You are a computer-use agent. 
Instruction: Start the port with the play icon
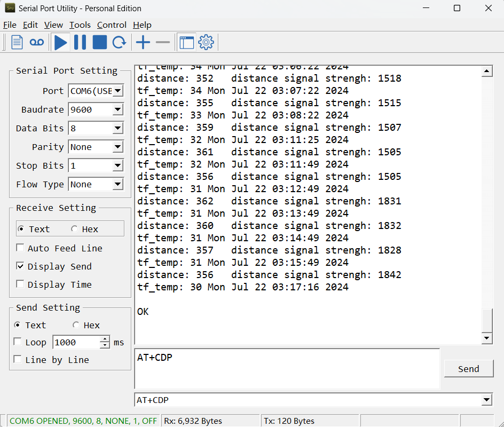coord(60,42)
